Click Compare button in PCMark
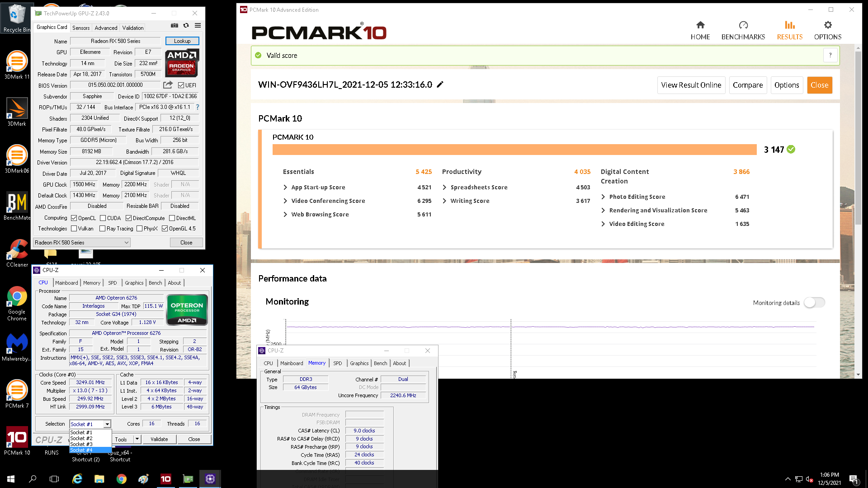Image resolution: width=868 pixels, height=488 pixels. tap(748, 85)
